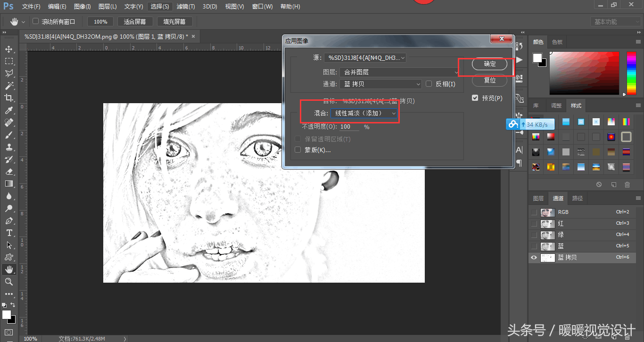Select the Zoom tool
The width and height of the screenshot is (644, 342).
point(9,282)
